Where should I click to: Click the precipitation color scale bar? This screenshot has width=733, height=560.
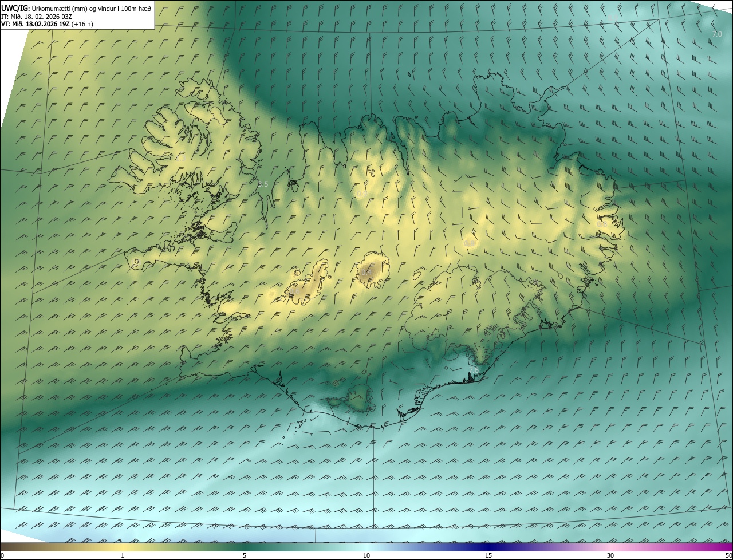point(366,547)
